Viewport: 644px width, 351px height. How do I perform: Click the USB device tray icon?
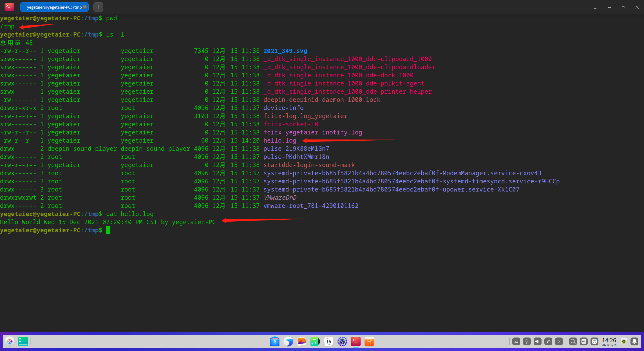(527, 341)
